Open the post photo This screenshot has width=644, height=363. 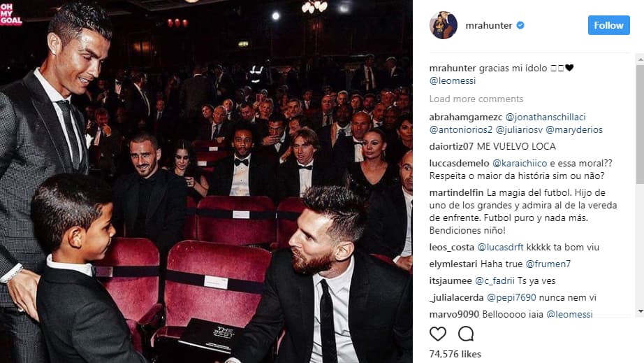pos(206,181)
